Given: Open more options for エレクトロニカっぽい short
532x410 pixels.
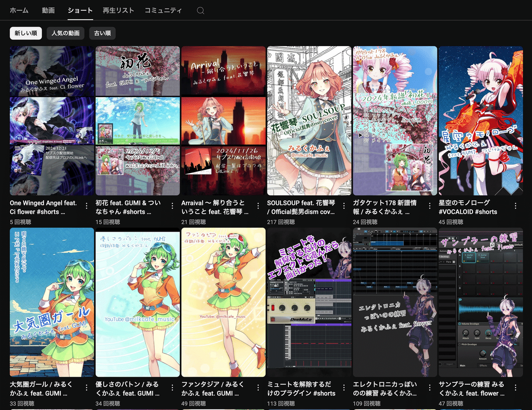Looking at the screenshot, I should 430,388.
